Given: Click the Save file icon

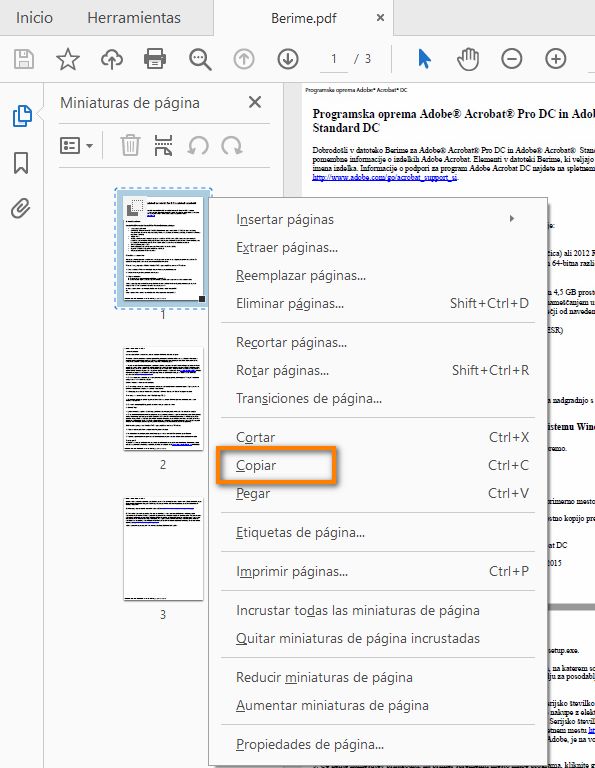Looking at the screenshot, I should 24,59.
